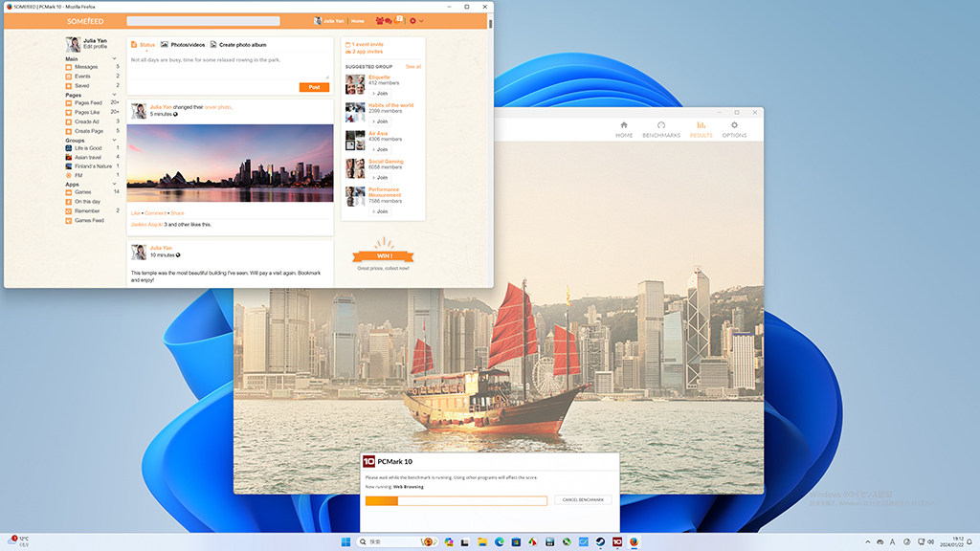Click the SomeFeed settings gear icon
This screenshot has height=551, width=980.
(412, 21)
